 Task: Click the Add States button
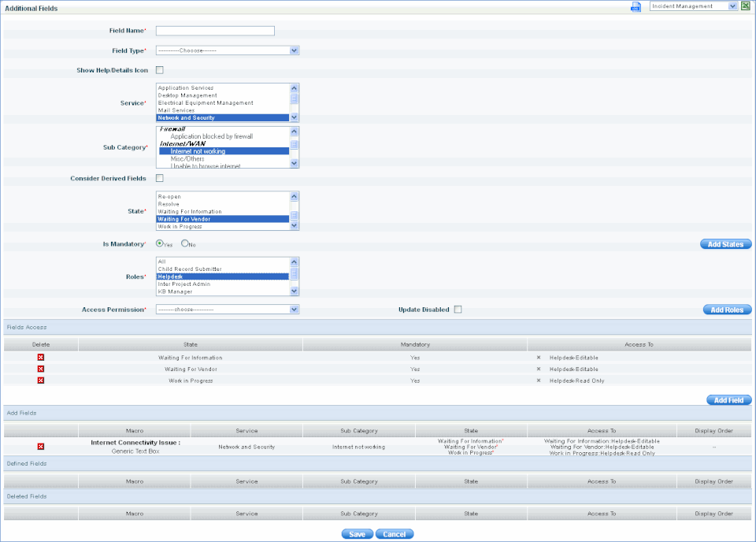pyautogui.click(x=725, y=244)
